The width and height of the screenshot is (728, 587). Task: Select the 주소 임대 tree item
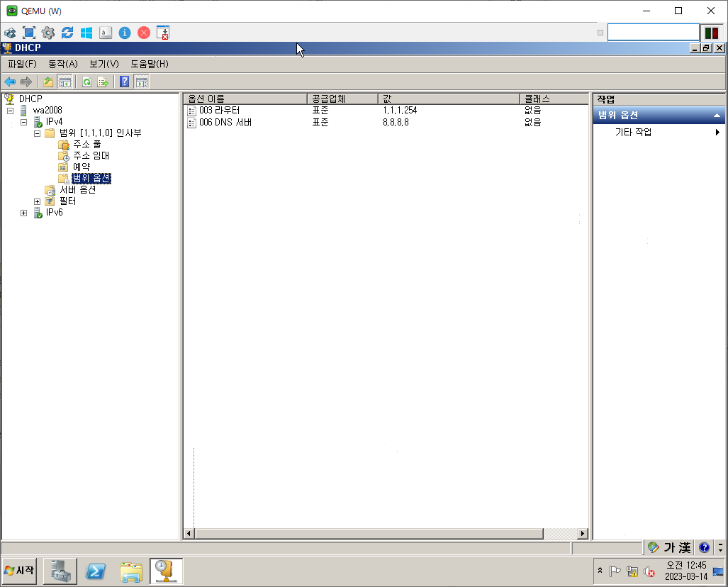(x=91, y=155)
